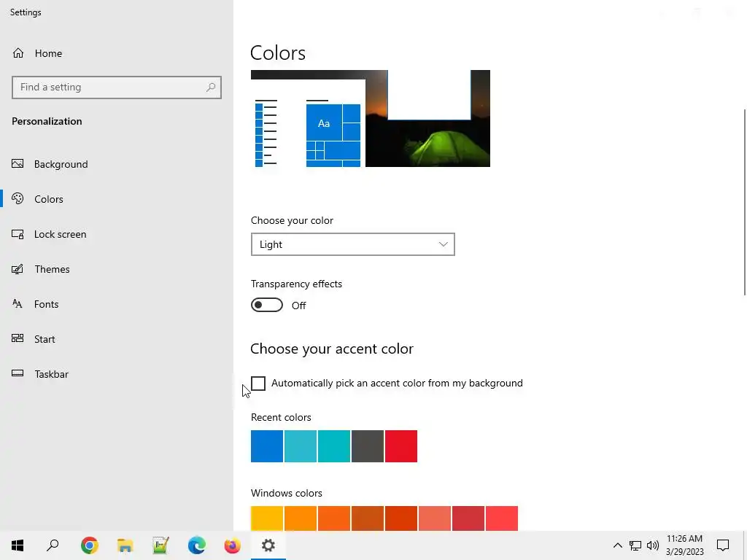Pick the dark gray recent color swatch
The width and height of the screenshot is (747, 560).
368,446
